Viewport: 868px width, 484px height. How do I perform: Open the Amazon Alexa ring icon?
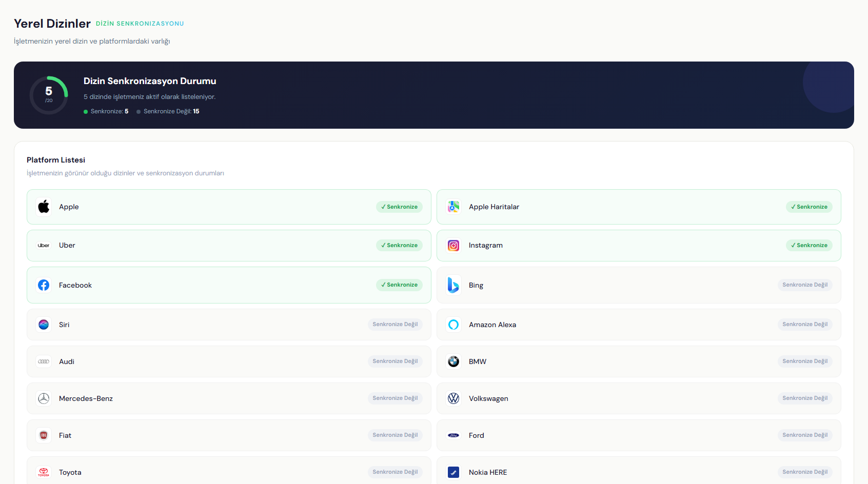point(453,325)
